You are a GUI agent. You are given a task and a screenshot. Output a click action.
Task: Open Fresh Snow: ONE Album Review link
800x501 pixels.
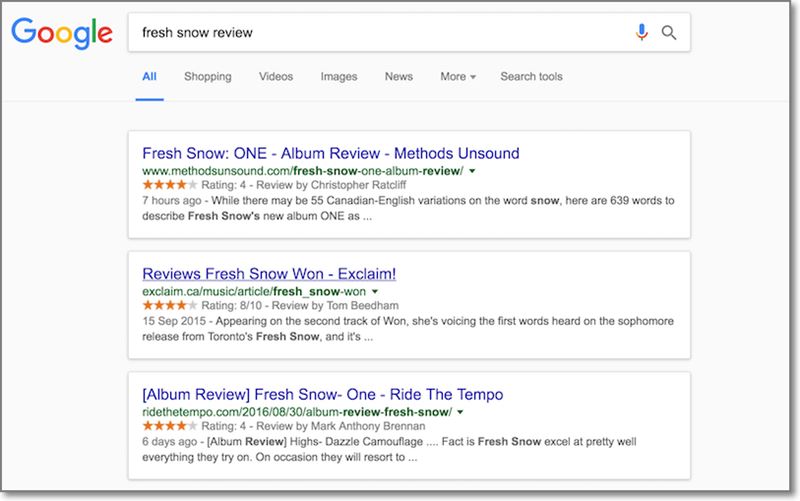click(331, 153)
